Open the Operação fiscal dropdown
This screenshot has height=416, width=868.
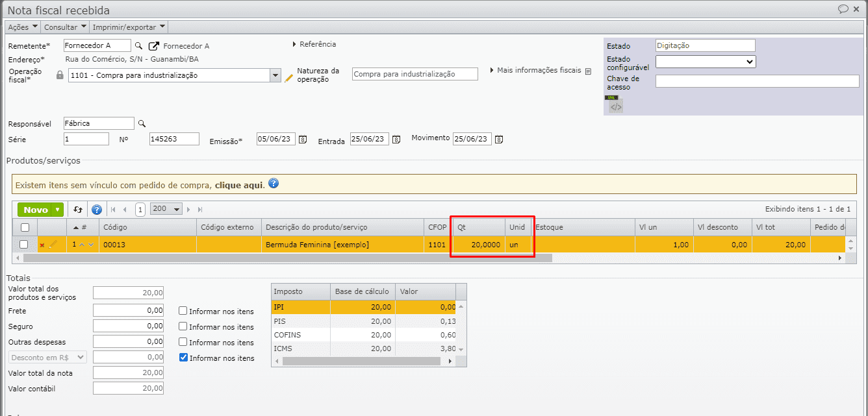point(275,75)
